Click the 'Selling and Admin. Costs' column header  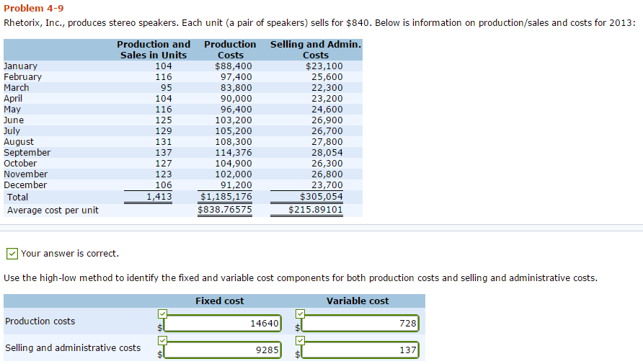[x=316, y=50]
